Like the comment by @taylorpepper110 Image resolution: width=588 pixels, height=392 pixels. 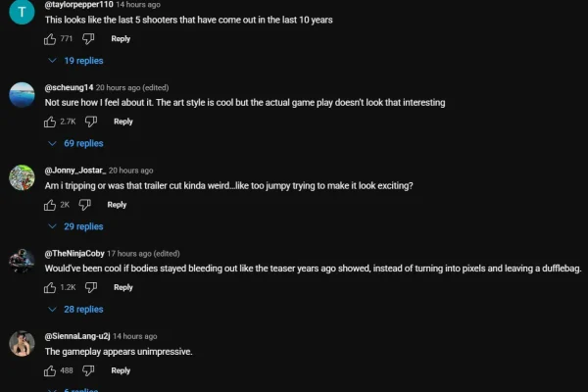[x=50, y=39]
